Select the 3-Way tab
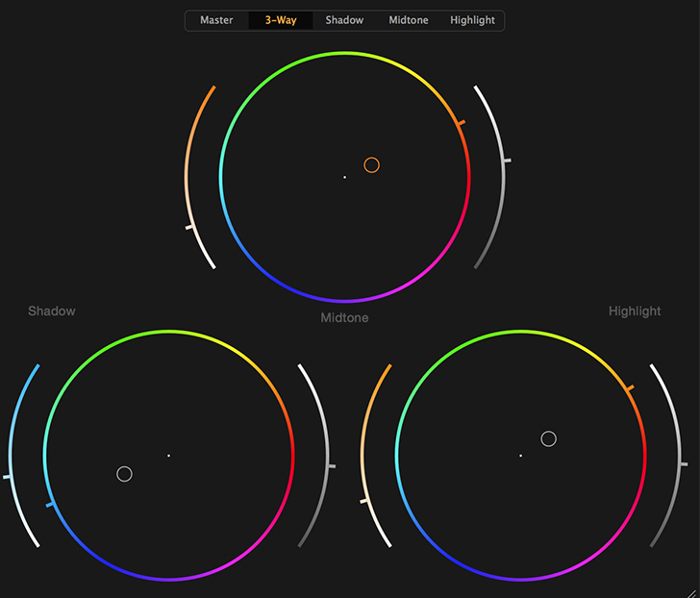 (281, 20)
